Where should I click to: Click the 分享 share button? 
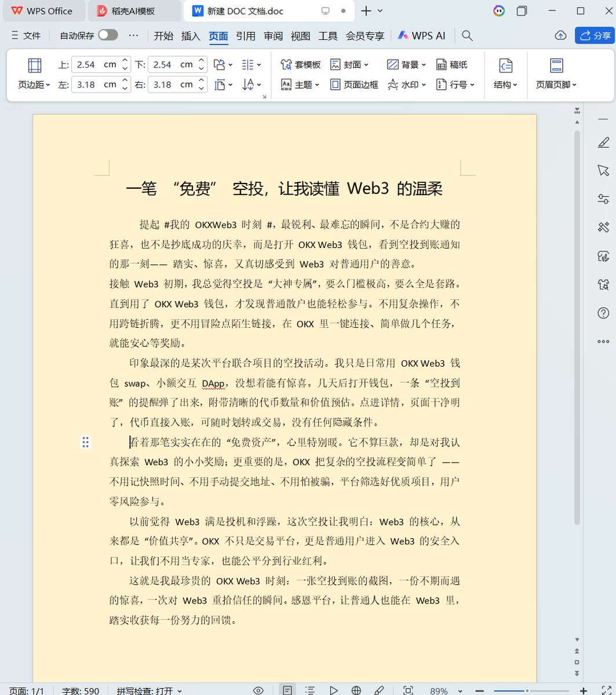click(x=595, y=35)
